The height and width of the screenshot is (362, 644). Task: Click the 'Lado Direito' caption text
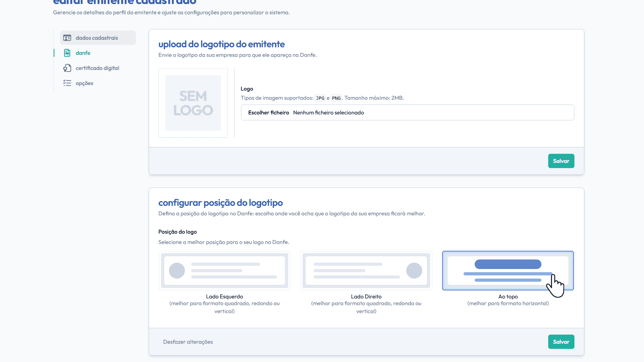click(x=366, y=296)
